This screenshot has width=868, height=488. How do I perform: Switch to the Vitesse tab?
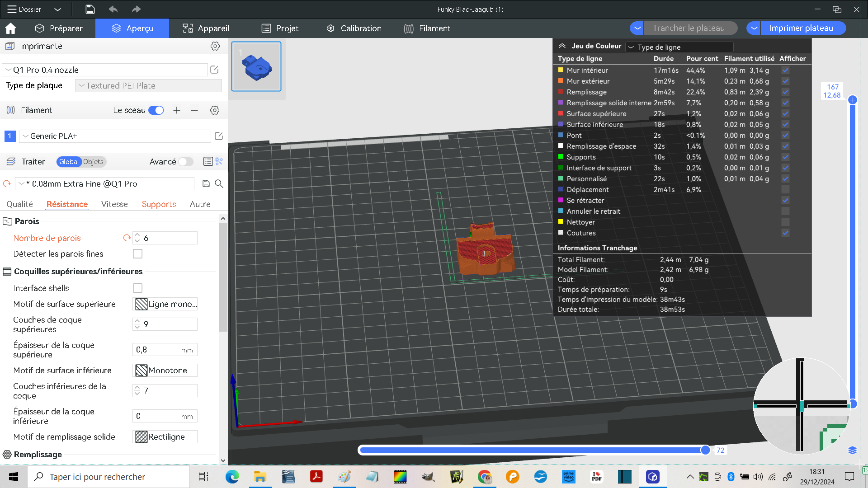[x=114, y=204]
